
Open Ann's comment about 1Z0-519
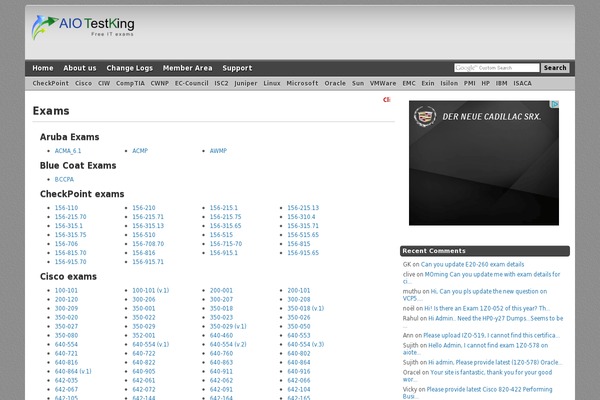[x=491, y=335]
